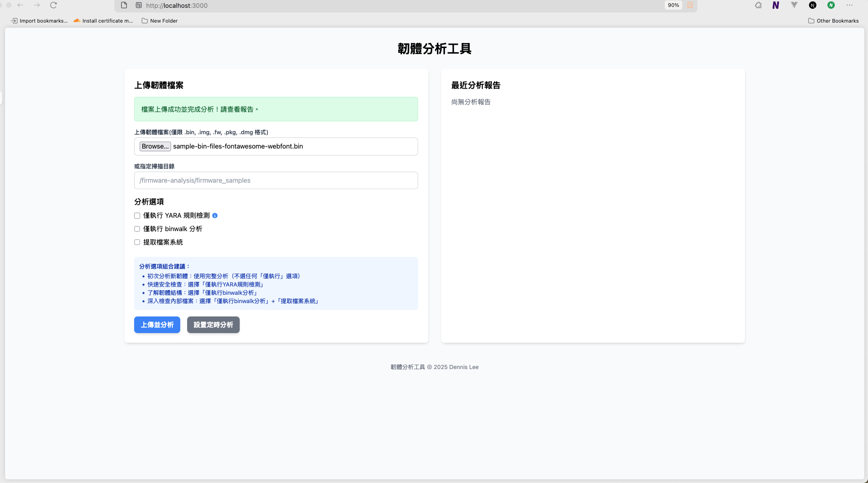Open the site information icon before the URL

coord(138,5)
